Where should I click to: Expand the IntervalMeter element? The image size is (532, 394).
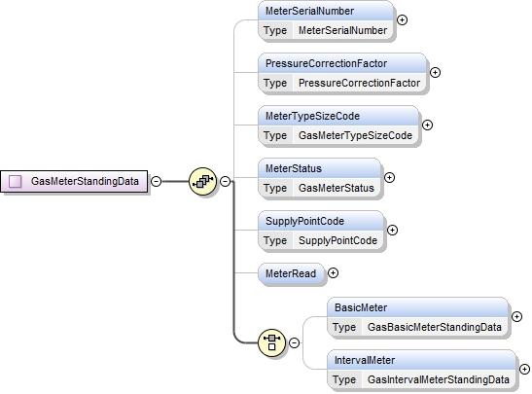[x=524, y=370]
